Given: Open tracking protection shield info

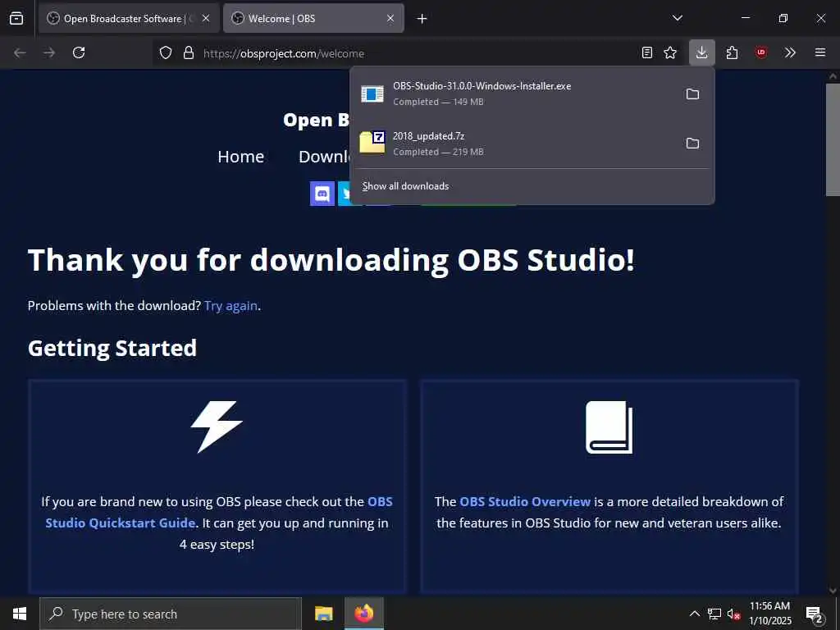Looking at the screenshot, I should [166, 53].
